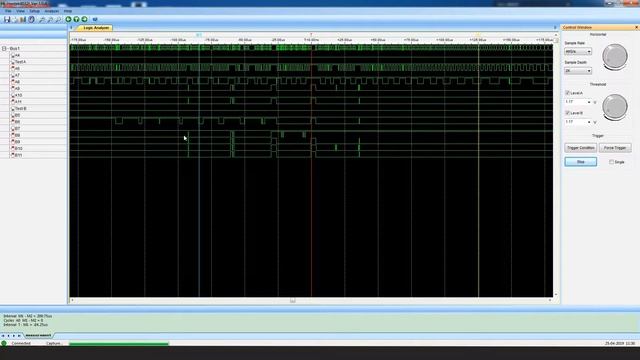Click the A11 channel icon
The width and height of the screenshot is (640, 360).
click(13, 101)
